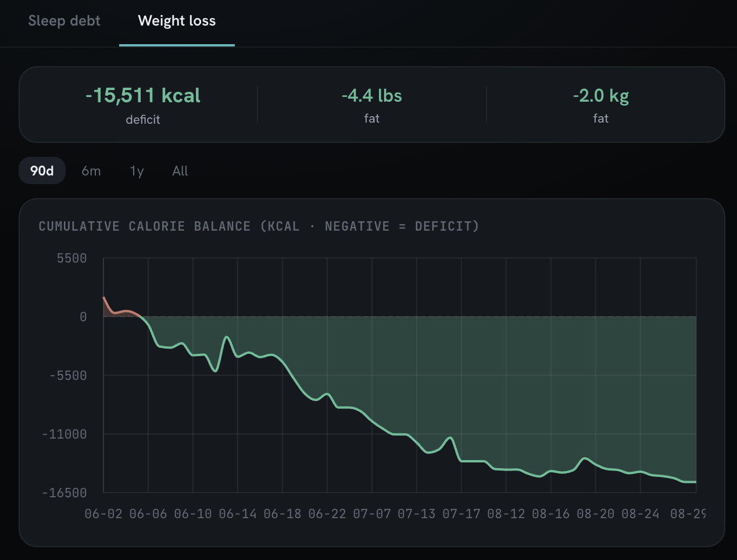Image resolution: width=737 pixels, height=560 pixels.
Task: Click the 08-12 date label
Action: [x=506, y=514]
